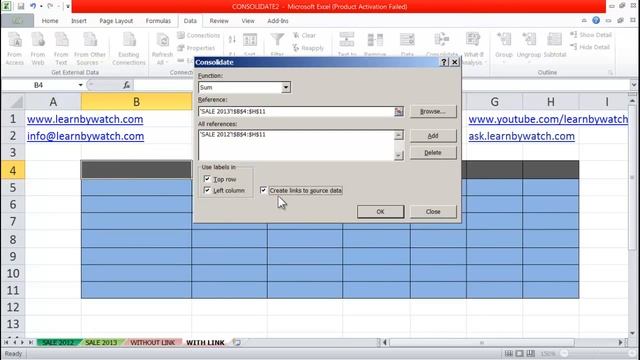Viewport: 640px width, 360px height.
Task: Switch to WITHOUT LINK sheet tab
Action: click(153, 342)
